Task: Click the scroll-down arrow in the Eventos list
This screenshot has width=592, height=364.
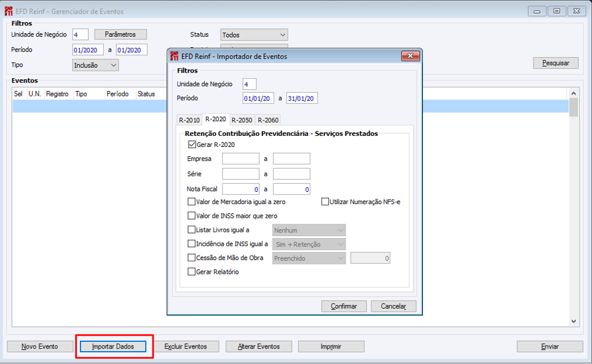Action: coord(574,322)
